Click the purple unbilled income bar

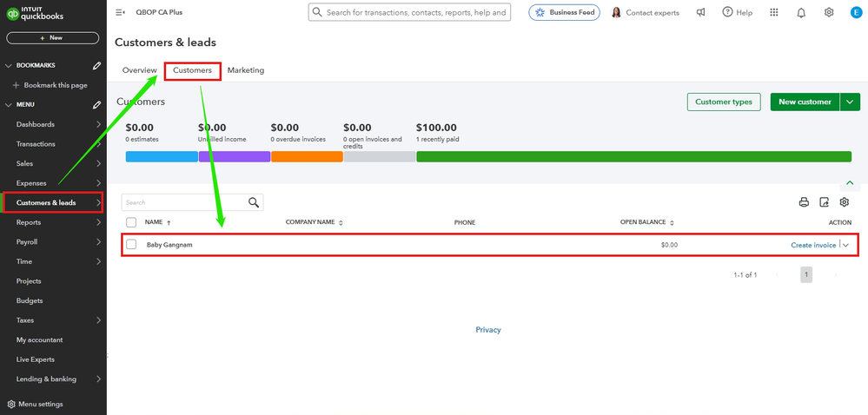[x=235, y=156]
